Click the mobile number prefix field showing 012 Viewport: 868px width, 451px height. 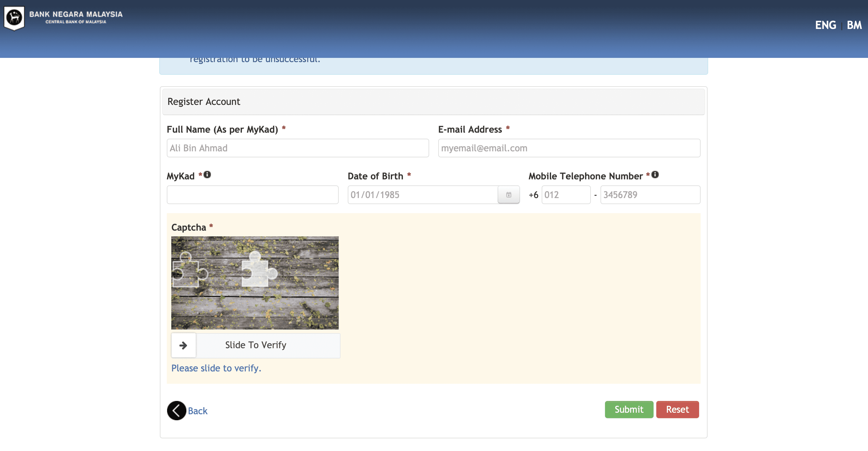pos(566,195)
